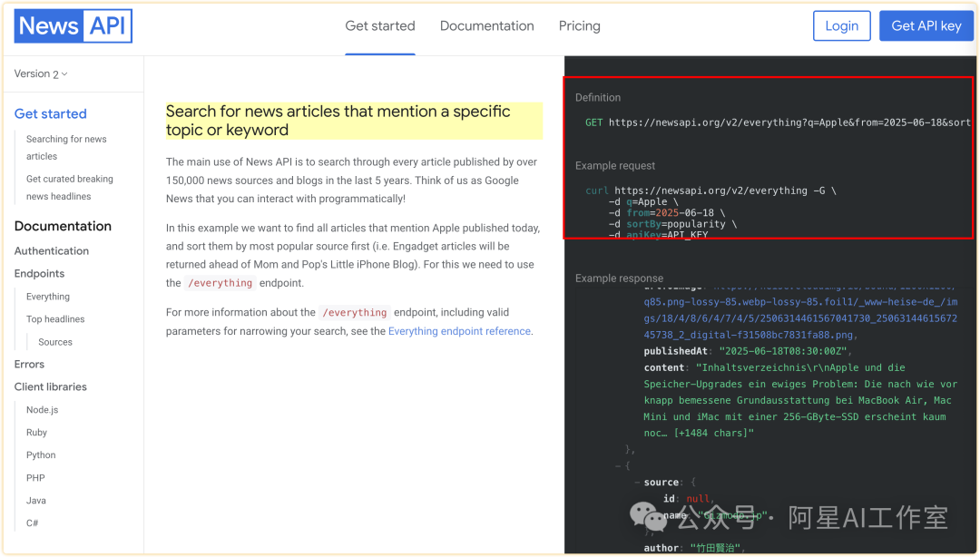Click the highlighted Search for news articles heading
Screen dimensions: 980x557
coord(354,121)
